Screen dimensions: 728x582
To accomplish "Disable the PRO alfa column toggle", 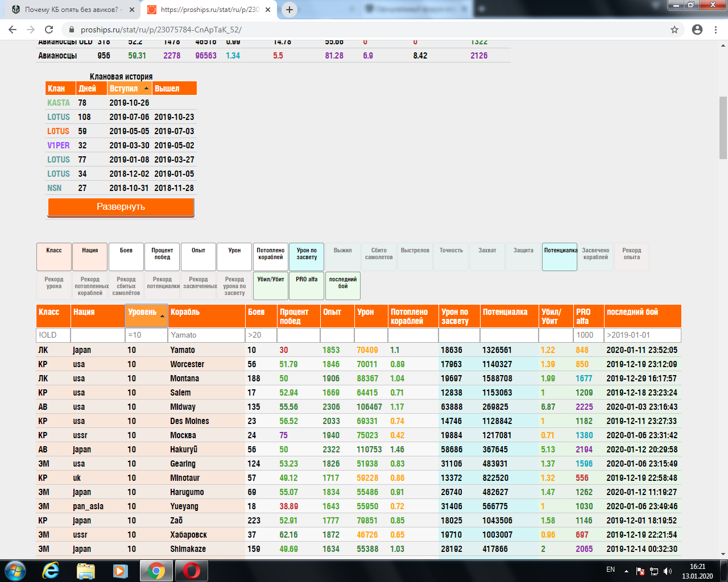I will (307, 286).
